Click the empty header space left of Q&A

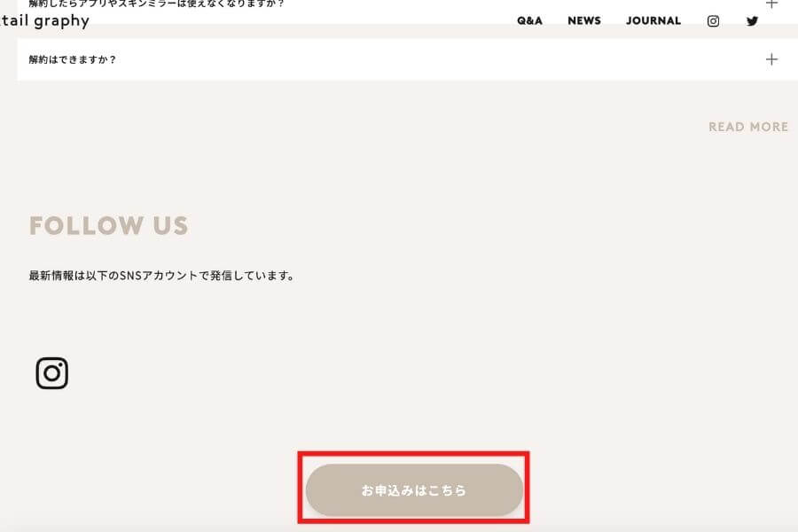[x=305, y=21]
